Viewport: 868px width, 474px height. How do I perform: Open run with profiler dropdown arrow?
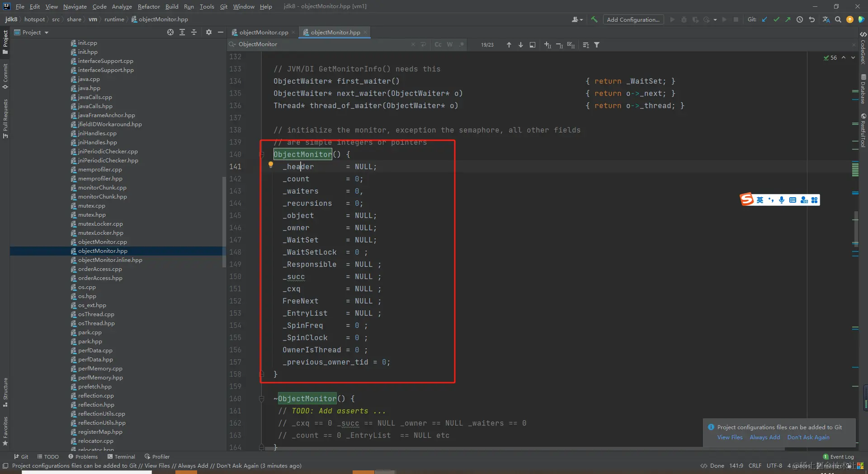coord(715,19)
